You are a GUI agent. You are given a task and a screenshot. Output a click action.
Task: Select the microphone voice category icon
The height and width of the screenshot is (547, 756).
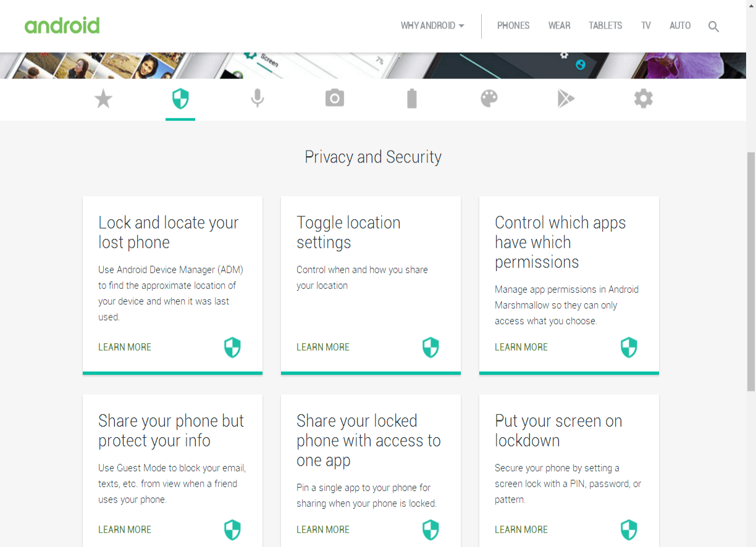258,99
